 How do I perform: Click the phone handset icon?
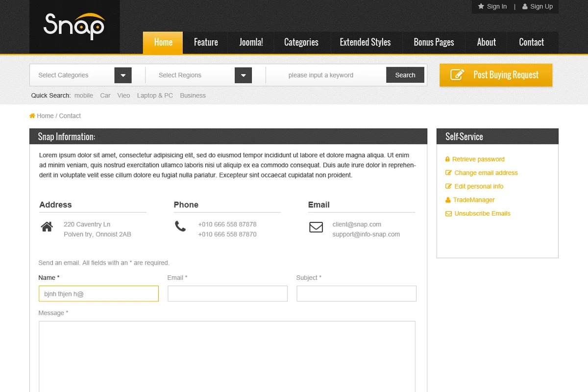click(x=180, y=226)
